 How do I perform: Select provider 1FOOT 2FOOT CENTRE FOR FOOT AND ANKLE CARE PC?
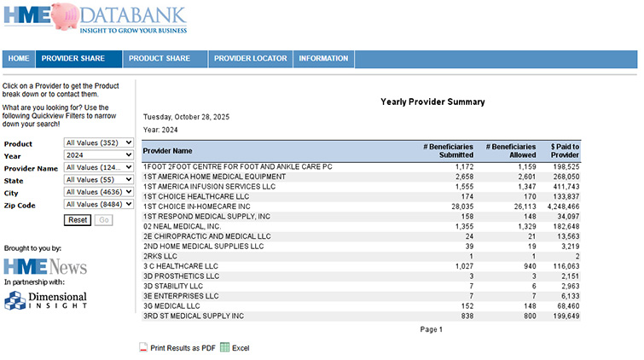click(238, 166)
